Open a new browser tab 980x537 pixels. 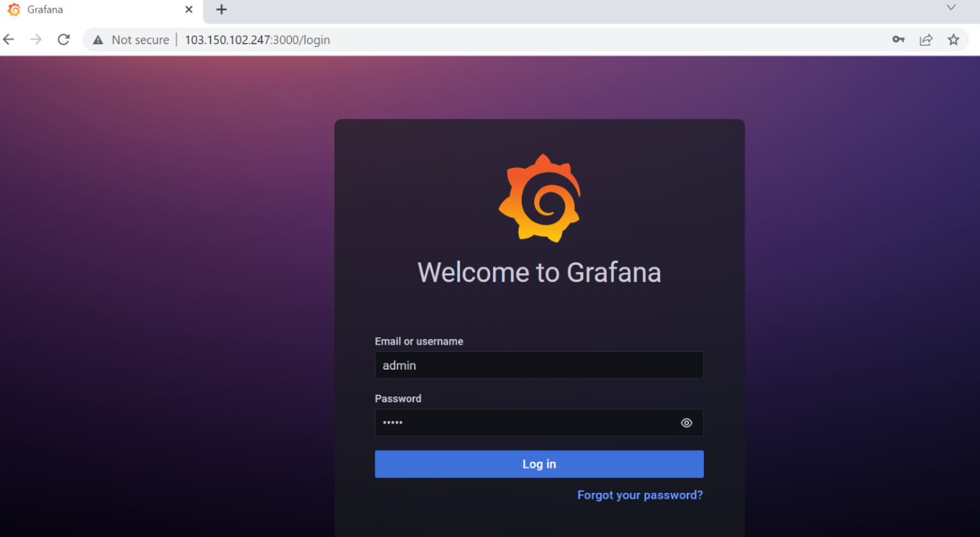point(221,10)
